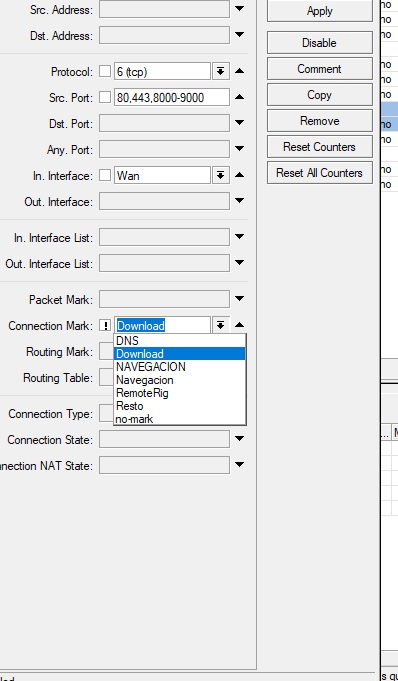Open the Comment dialog button
This screenshot has height=681, width=398.
(x=319, y=69)
